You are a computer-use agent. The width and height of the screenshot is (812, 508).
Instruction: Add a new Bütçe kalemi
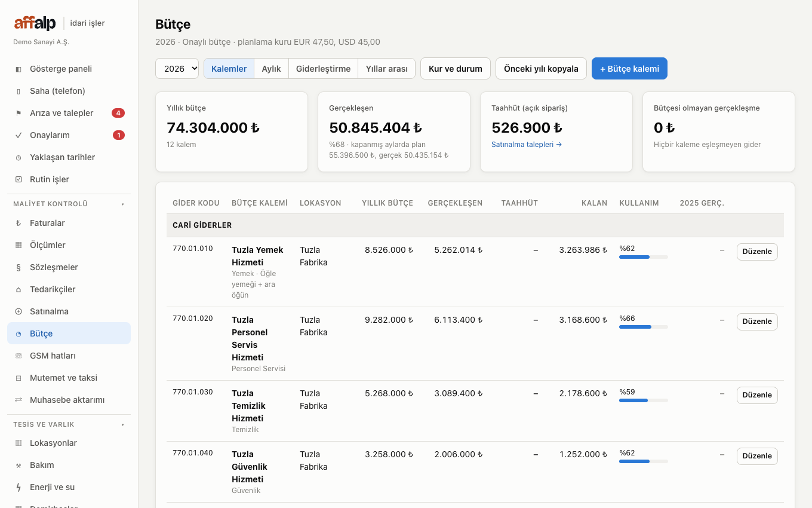pyautogui.click(x=629, y=68)
